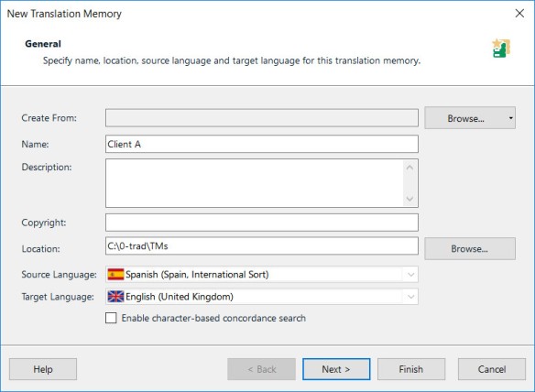Click the 'New Translation Memory' title text
Screen dimensions: 535x392
coord(64,14)
